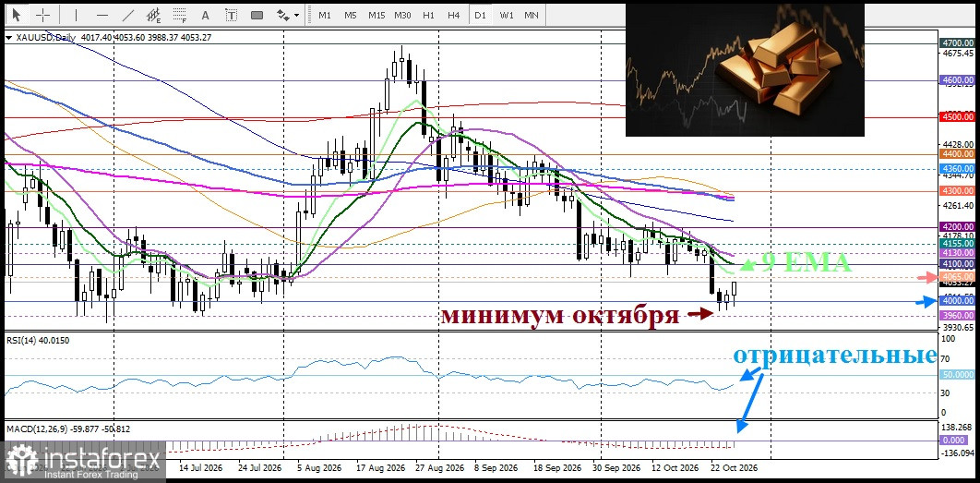The image size is (980, 483).
Task: Click the 4100.00 price level label
Action: pos(957,264)
